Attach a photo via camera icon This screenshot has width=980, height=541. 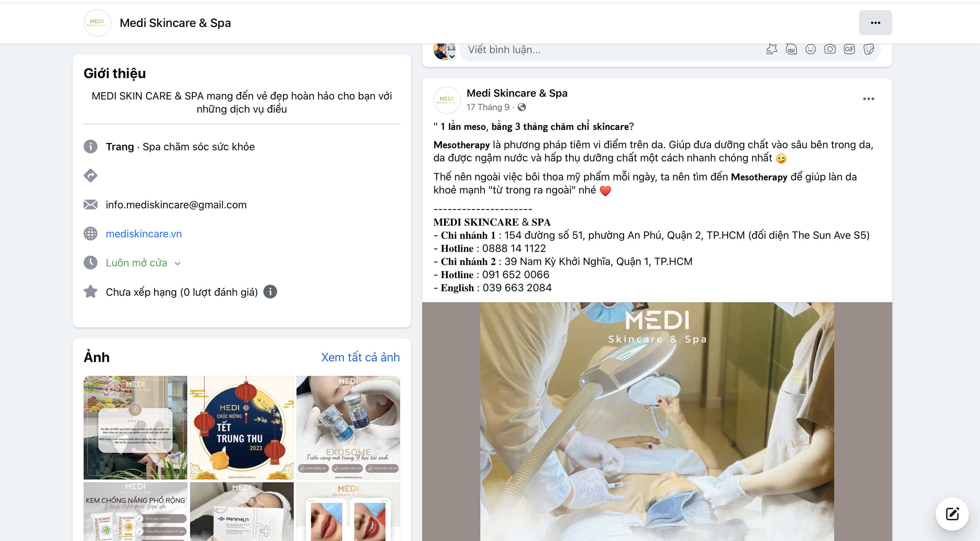point(830,49)
